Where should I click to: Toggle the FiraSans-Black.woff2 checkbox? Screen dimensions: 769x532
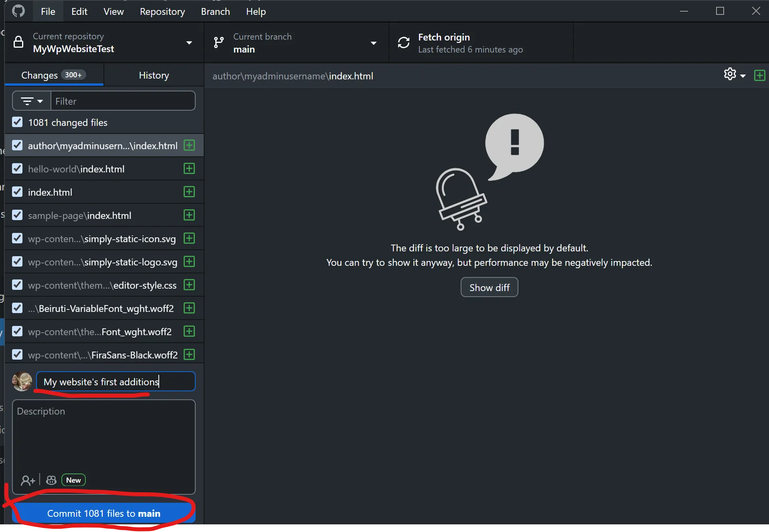17,355
